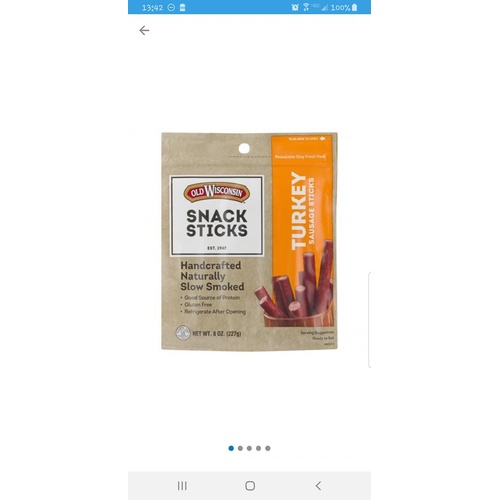Tap the alarm clock status icon
Viewport: 500px width, 500px height.
click(295, 7)
